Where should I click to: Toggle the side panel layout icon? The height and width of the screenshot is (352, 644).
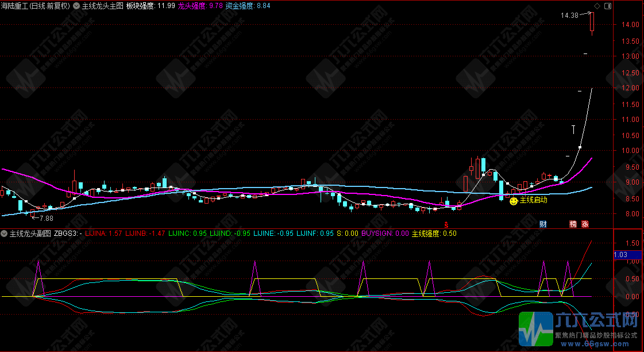coord(608,6)
